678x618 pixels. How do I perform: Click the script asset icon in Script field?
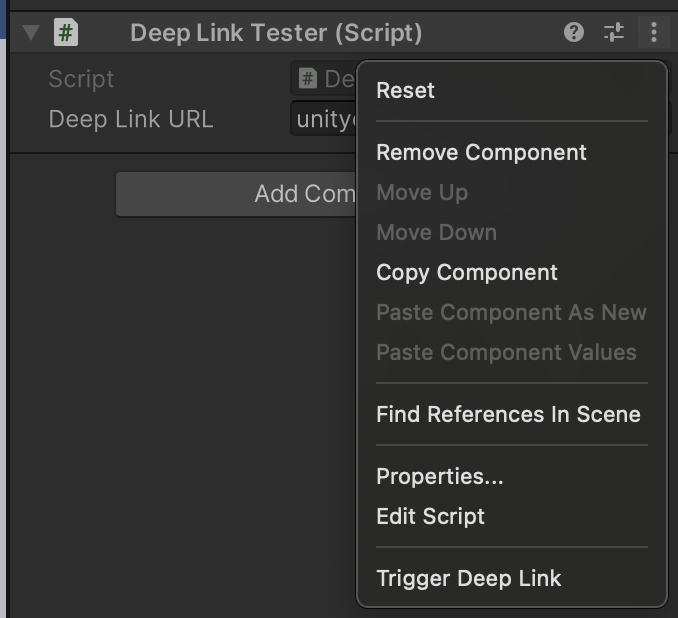[x=308, y=79]
